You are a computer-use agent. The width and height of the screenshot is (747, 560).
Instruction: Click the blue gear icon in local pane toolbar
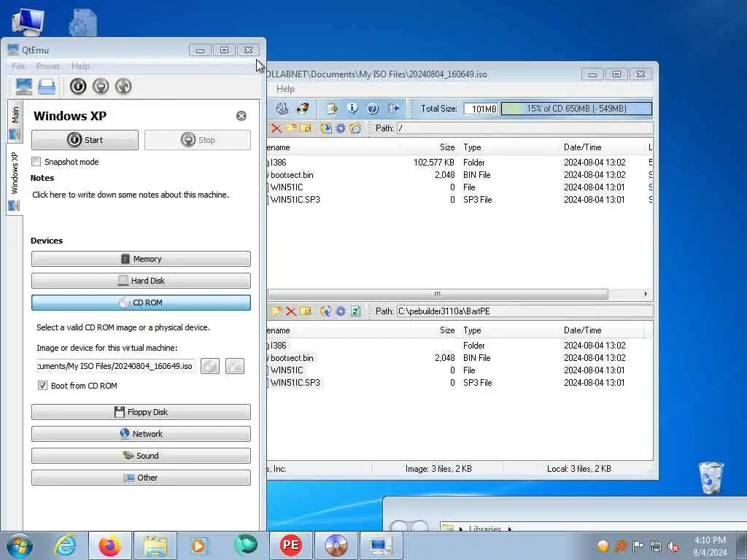point(340,311)
